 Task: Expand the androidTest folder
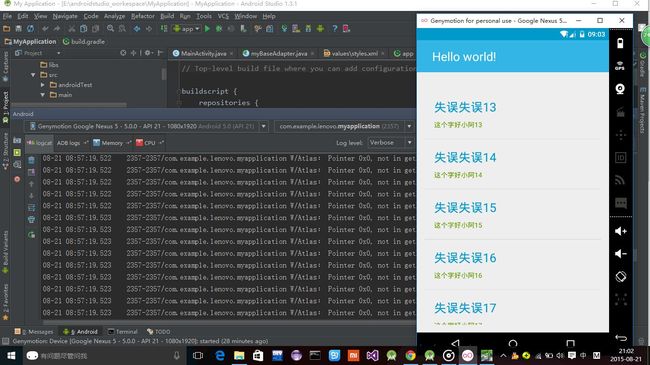click(x=42, y=85)
